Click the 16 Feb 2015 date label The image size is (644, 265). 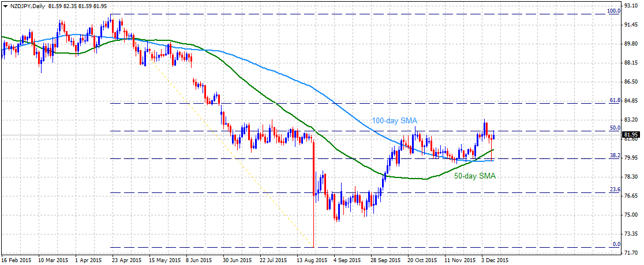[16, 260]
